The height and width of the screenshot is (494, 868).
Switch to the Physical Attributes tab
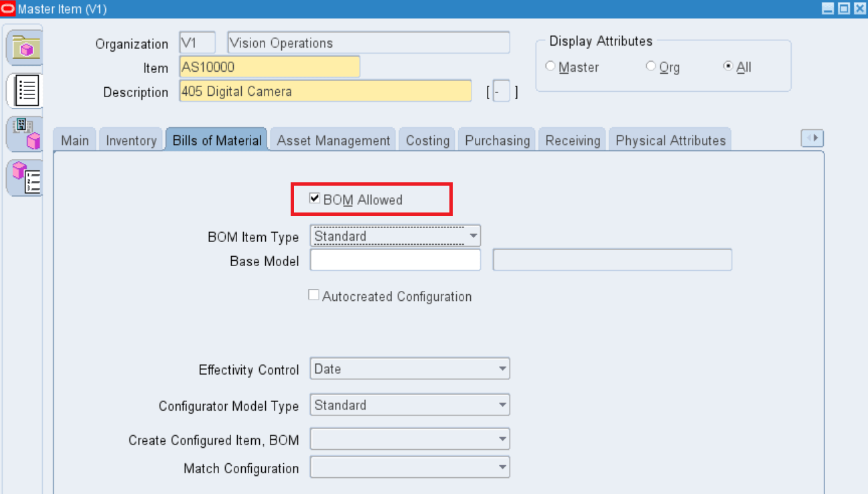[670, 139]
